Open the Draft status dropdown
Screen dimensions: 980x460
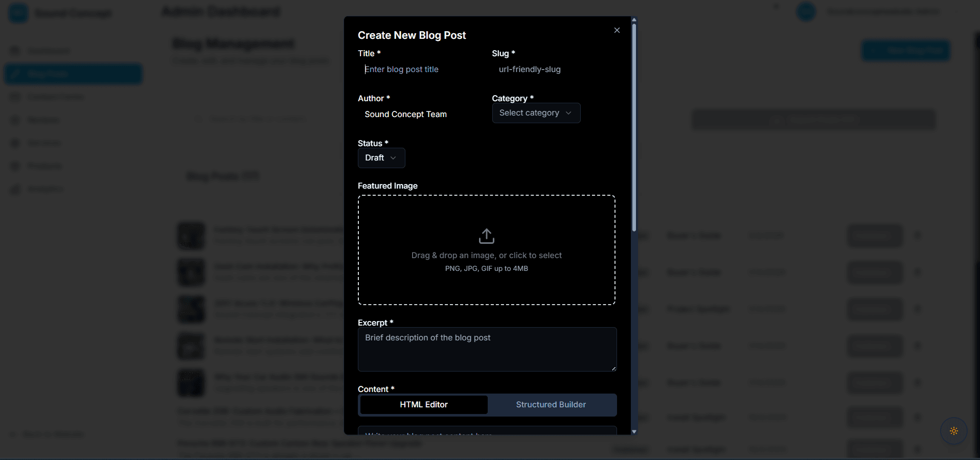coord(381,158)
